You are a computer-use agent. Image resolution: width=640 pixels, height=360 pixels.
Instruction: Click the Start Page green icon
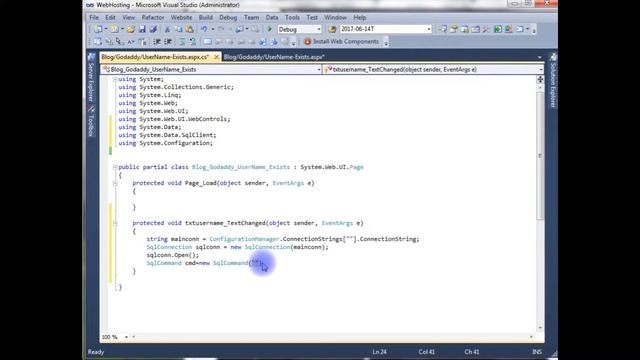(498, 29)
